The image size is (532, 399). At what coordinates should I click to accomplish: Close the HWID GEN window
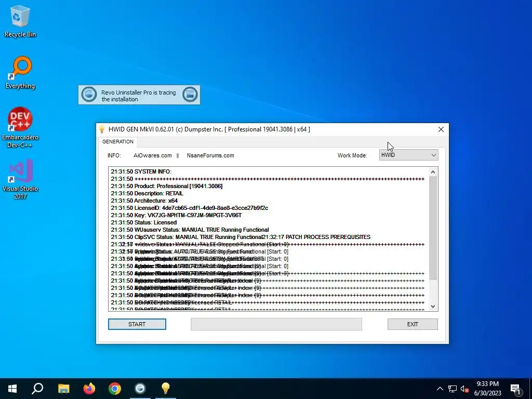[x=441, y=129]
